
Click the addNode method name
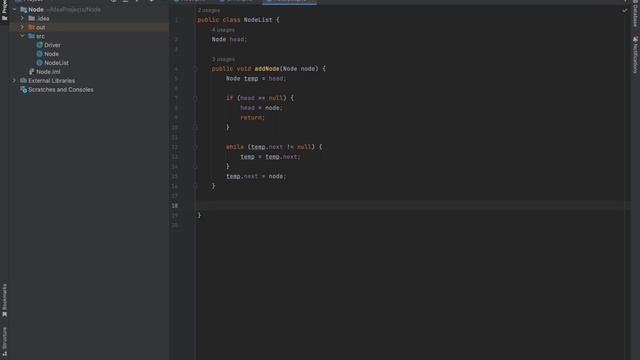(267, 69)
